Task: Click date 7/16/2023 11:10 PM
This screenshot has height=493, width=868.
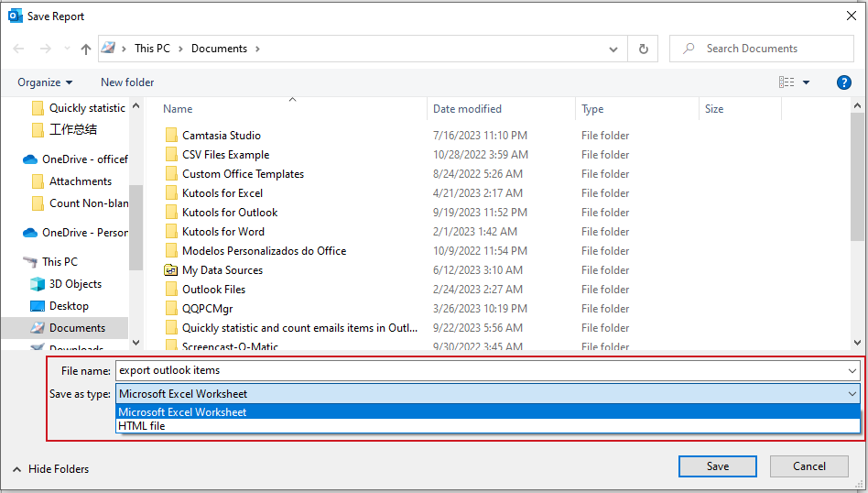Action: point(480,135)
